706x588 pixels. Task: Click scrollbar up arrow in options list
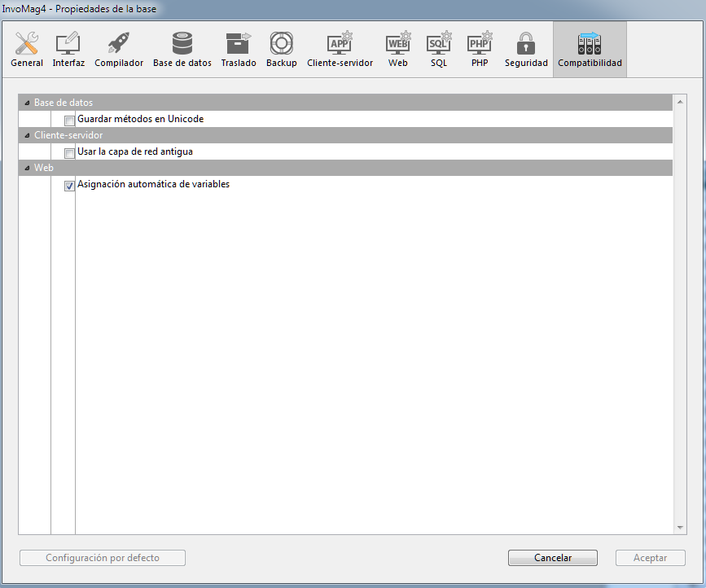point(680,102)
